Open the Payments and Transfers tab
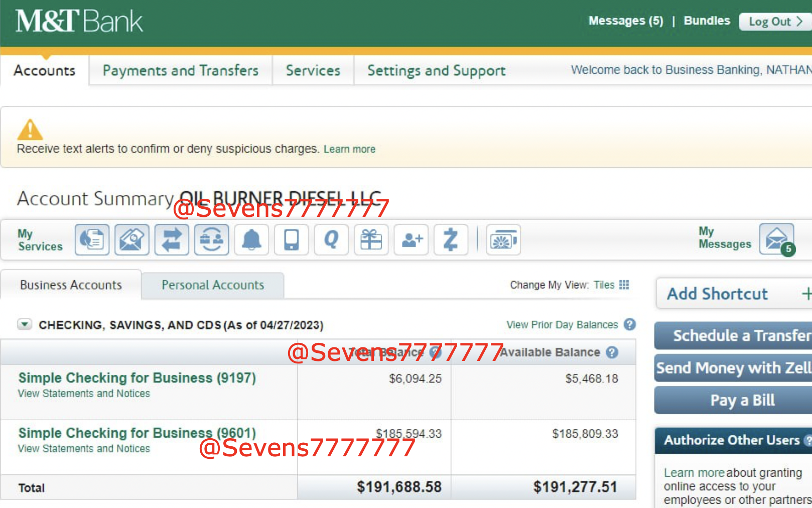 point(181,70)
